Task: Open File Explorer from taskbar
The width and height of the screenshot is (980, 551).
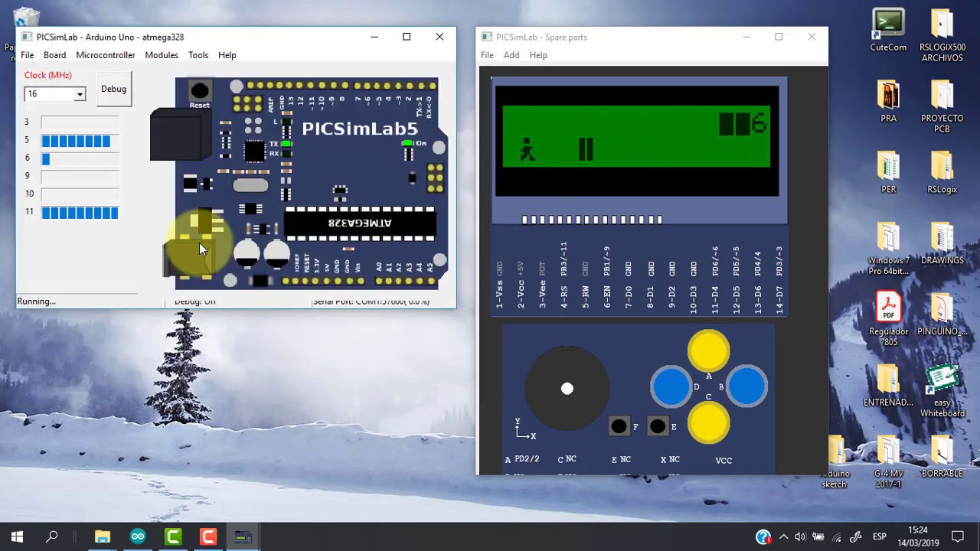Action: pos(103,536)
